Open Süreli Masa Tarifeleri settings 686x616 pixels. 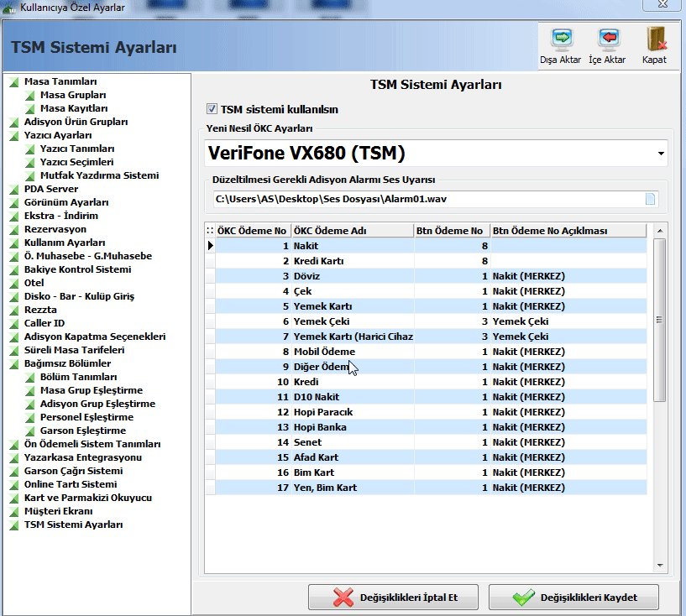coord(74,350)
